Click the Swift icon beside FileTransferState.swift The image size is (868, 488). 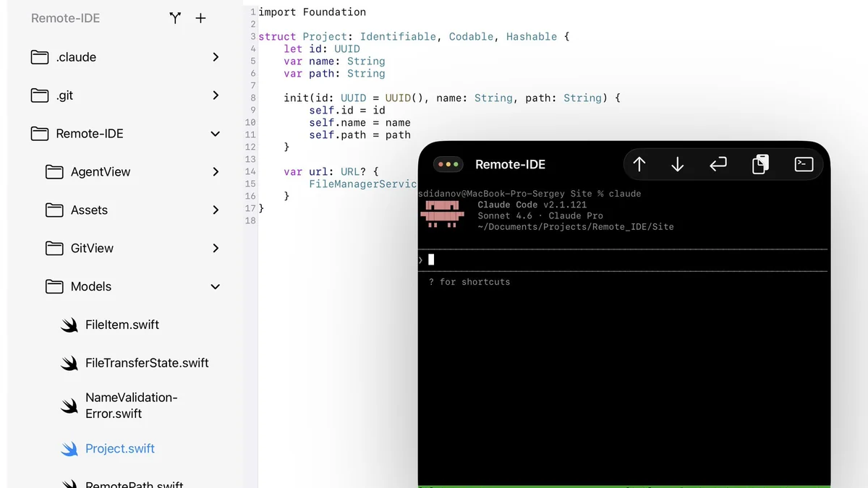point(69,364)
